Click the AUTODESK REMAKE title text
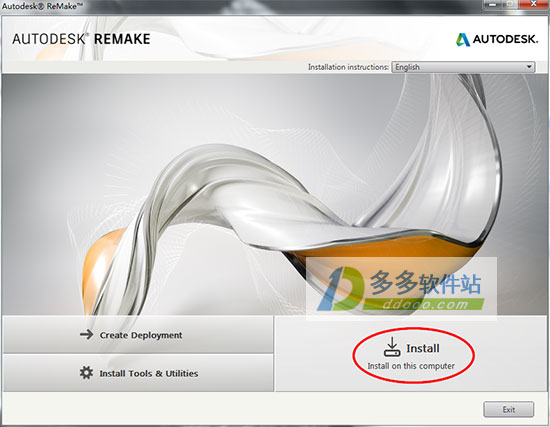 coord(81,39)
